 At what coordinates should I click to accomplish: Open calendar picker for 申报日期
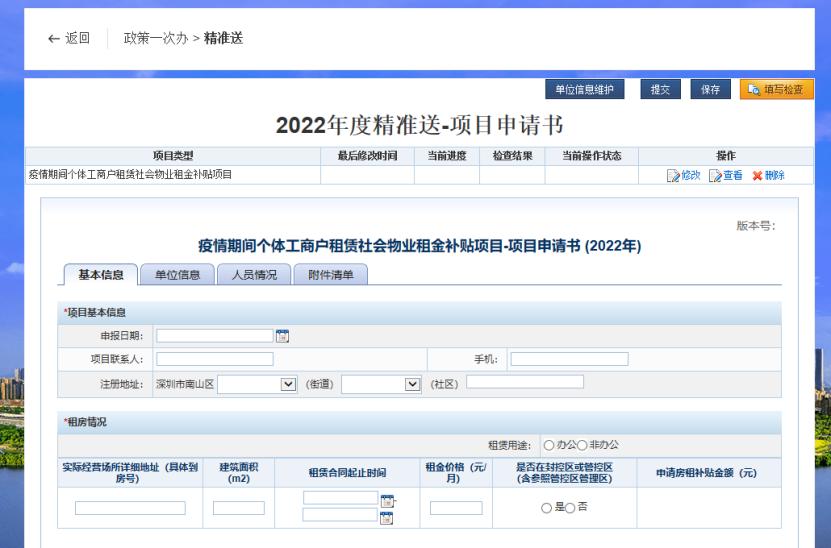[x=282, y=336]
